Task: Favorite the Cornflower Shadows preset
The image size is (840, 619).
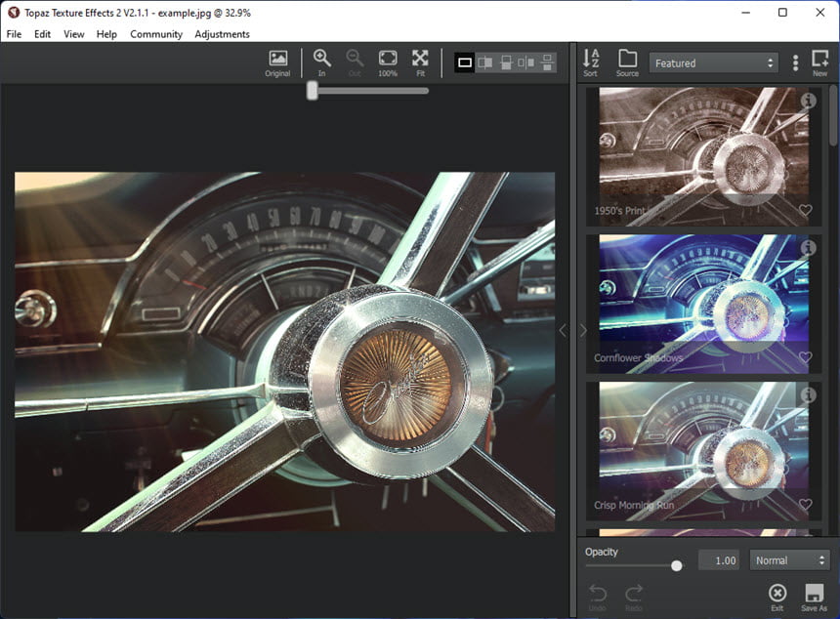Action: click(805, 357)
